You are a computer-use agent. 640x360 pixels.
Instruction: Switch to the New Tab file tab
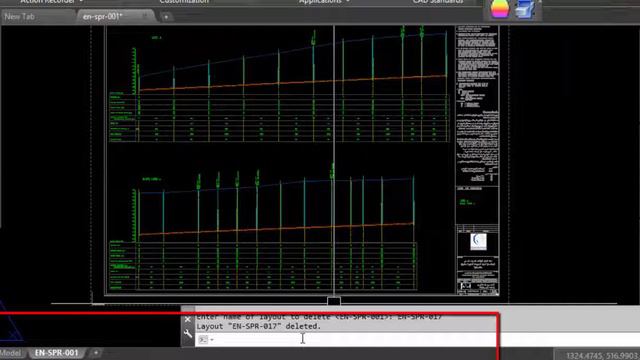click(20, 17)
